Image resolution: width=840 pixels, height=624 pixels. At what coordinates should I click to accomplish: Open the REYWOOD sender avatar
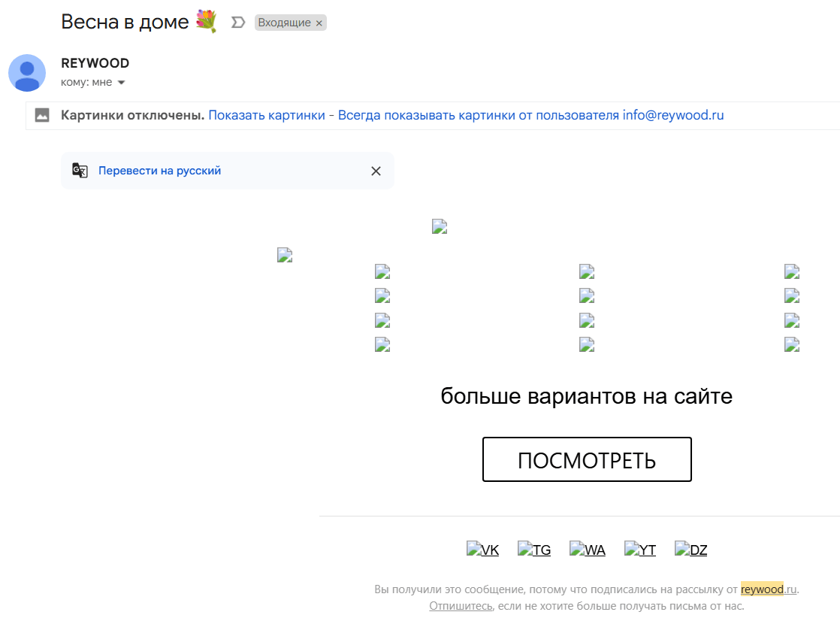tap(27, 73)
